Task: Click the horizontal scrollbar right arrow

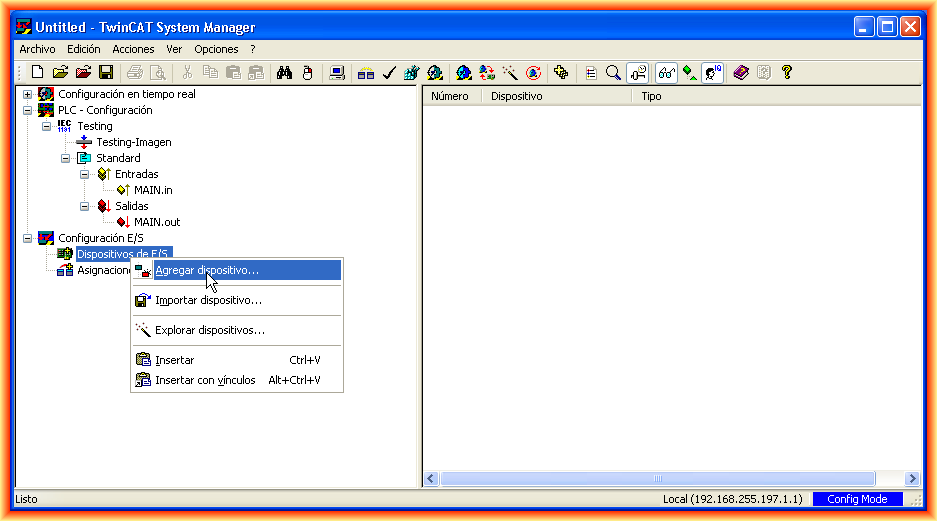Action: [912, 479]
